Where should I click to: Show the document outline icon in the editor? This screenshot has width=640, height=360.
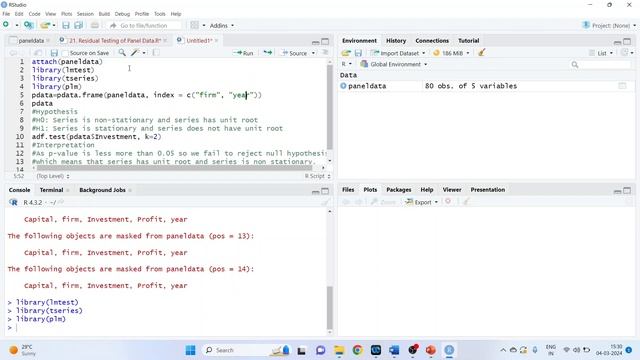click(x=325, y=53)
